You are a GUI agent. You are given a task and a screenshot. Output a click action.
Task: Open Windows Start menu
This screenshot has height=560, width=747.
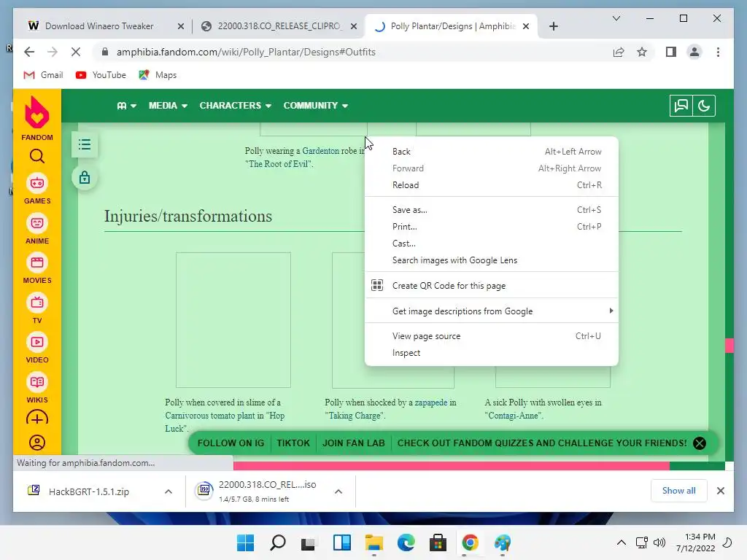(245, 542)
